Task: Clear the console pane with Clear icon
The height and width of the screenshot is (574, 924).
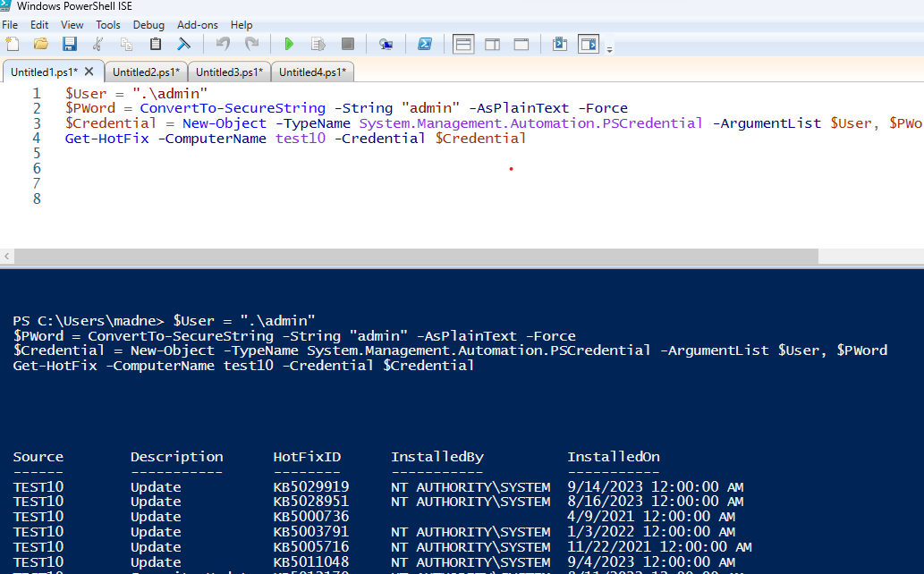Action: (184, 44)
